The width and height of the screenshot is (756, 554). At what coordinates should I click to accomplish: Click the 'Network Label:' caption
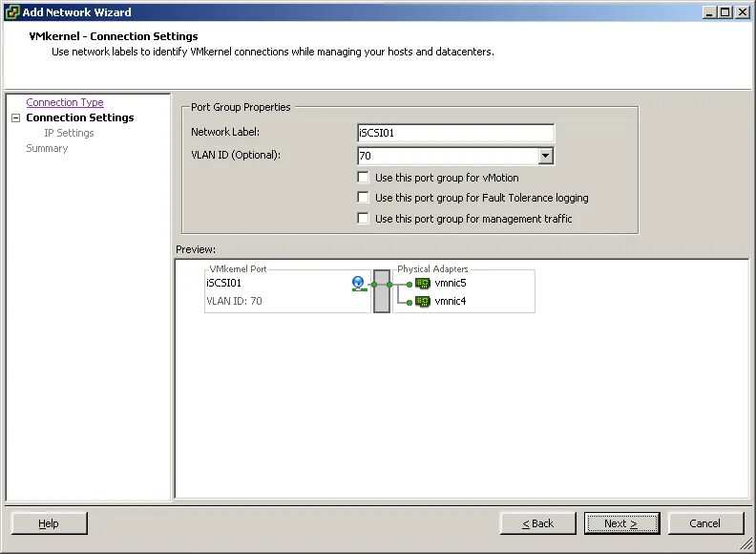pos(225,132)
